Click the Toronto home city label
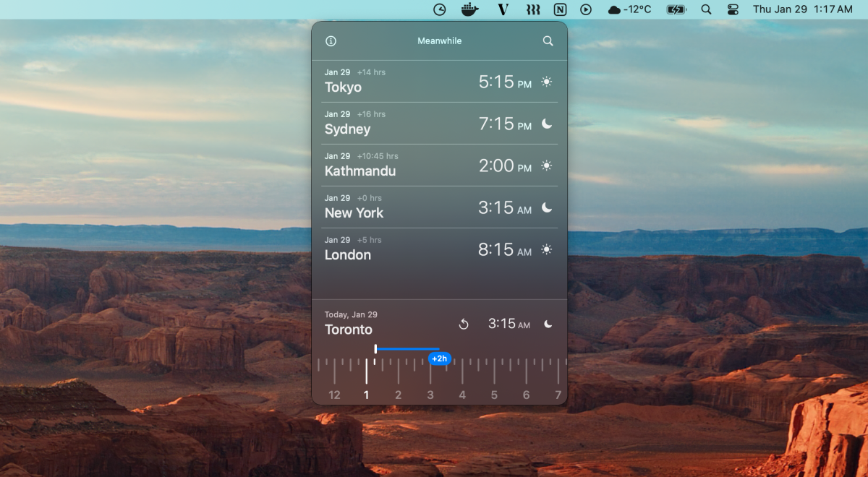868x477 pixels. pyautogui.click(x=349, y=330)
